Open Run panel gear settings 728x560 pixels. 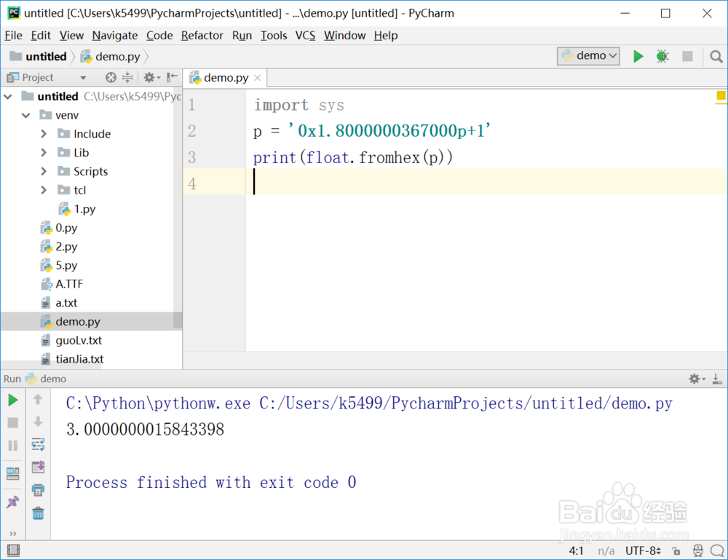click(697, 379)
